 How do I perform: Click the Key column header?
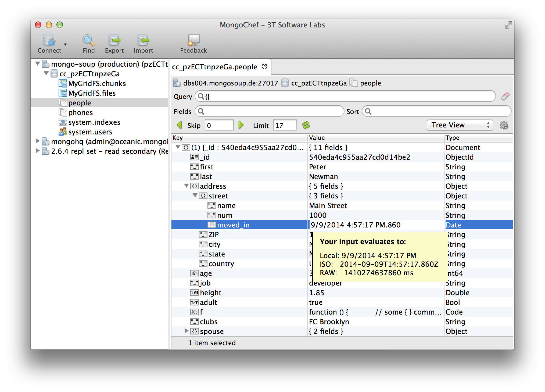click(239, 138)
